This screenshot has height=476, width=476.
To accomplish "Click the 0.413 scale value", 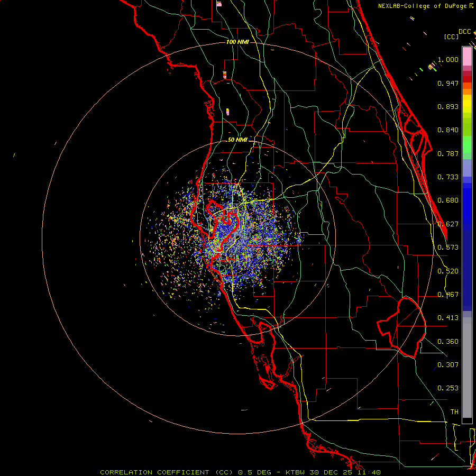I will (x=448, y=318).
